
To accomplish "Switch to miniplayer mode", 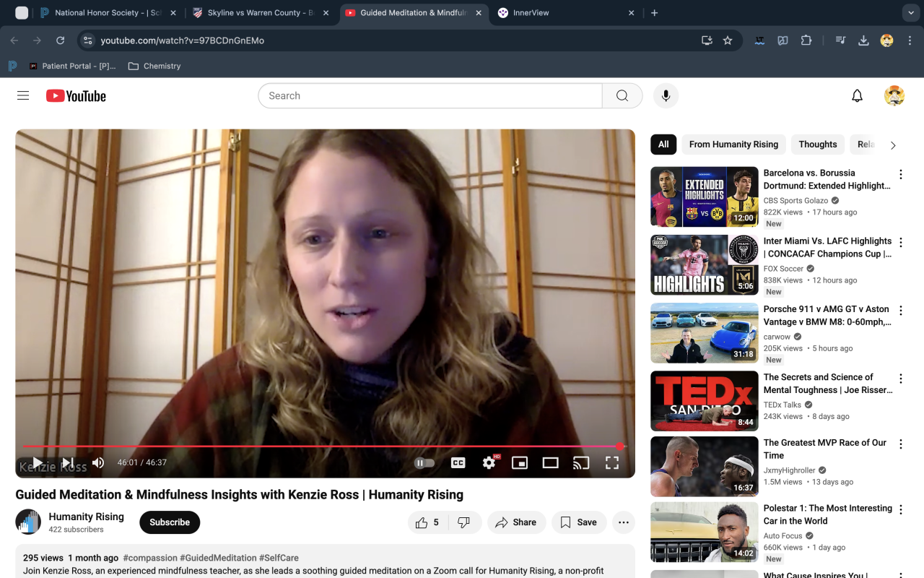I will [520, 462].
